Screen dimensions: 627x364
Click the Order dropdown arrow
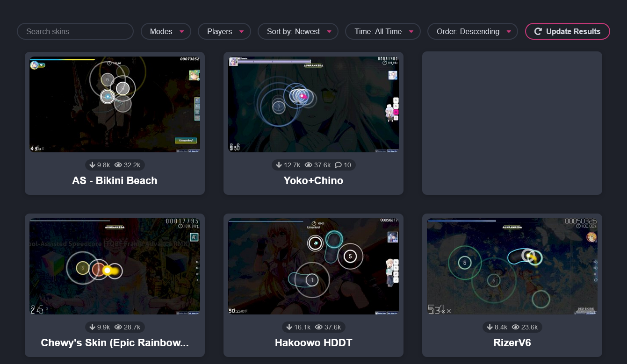[509, 32]
